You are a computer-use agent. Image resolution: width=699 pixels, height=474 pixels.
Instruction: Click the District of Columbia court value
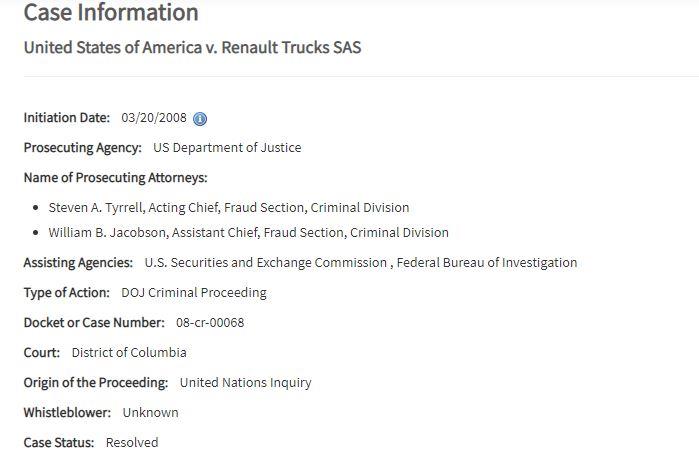click(129, 352)
